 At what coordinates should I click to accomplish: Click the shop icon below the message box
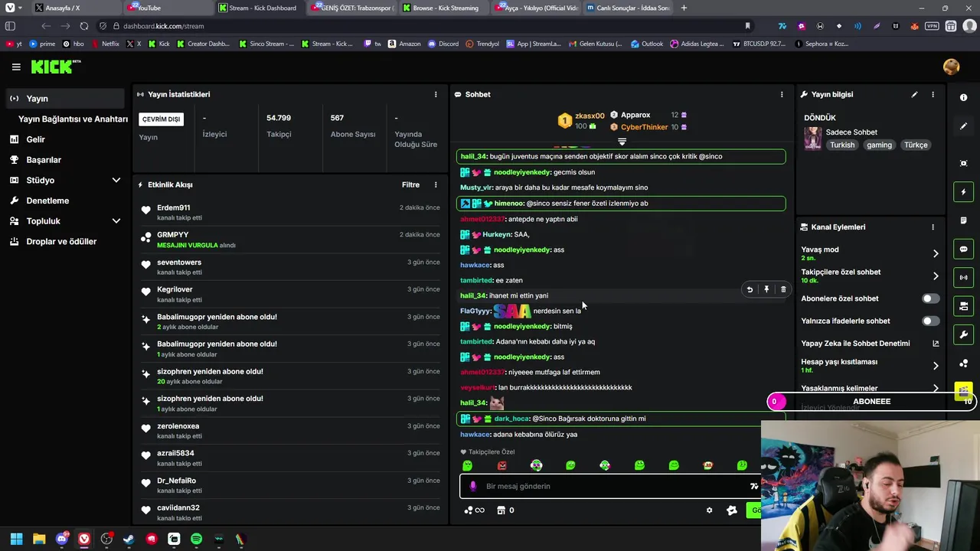click(501, 510)
